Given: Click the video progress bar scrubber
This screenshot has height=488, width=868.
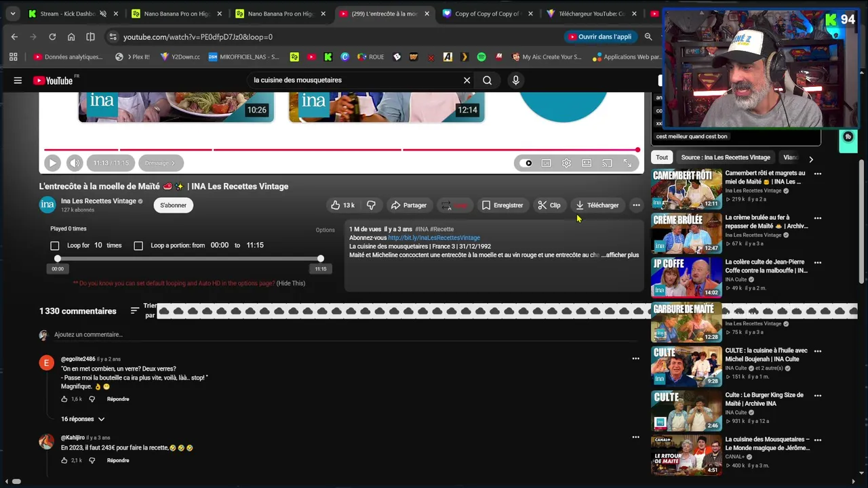Looking at the screenshot, I should 637,150.
